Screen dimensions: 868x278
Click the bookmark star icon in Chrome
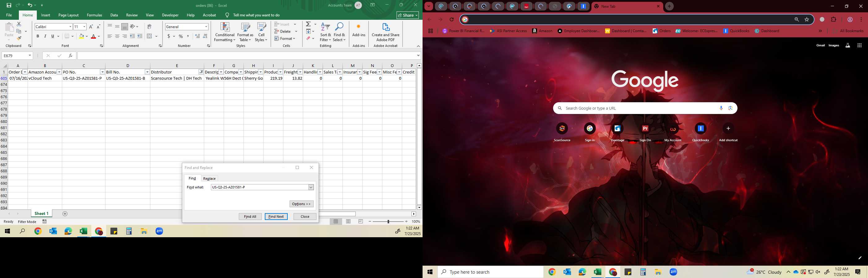807,19
